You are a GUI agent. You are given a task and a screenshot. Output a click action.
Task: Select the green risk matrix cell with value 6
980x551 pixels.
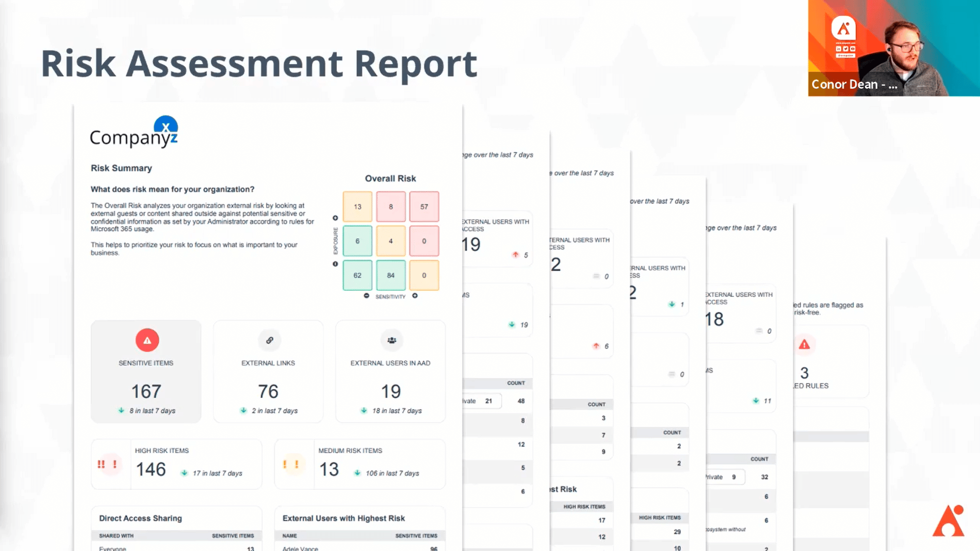(x=357, y=241)
